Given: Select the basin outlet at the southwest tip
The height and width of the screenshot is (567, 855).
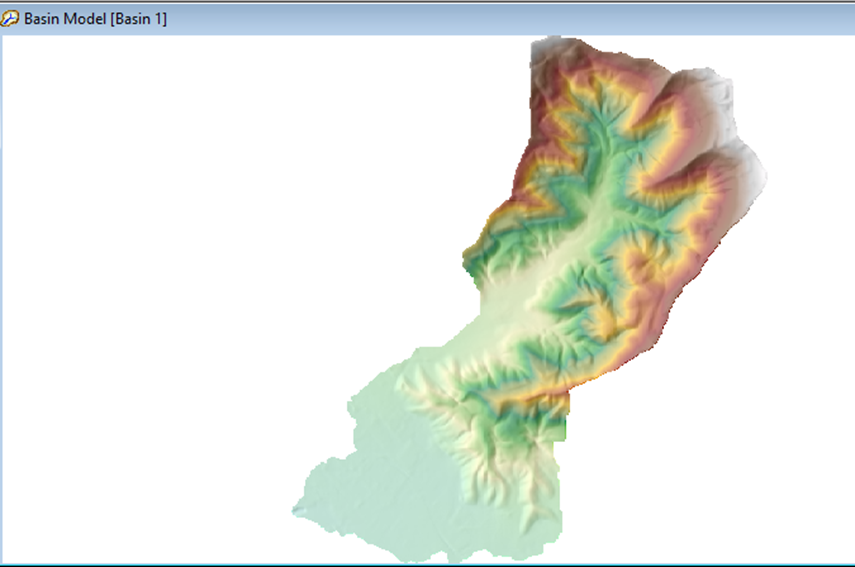Looking at the screenshot, I should click(x=296, y=510).
